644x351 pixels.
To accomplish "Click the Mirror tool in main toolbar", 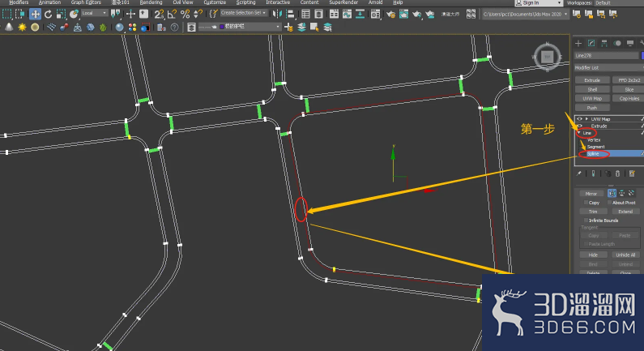I will click(277, 14).
